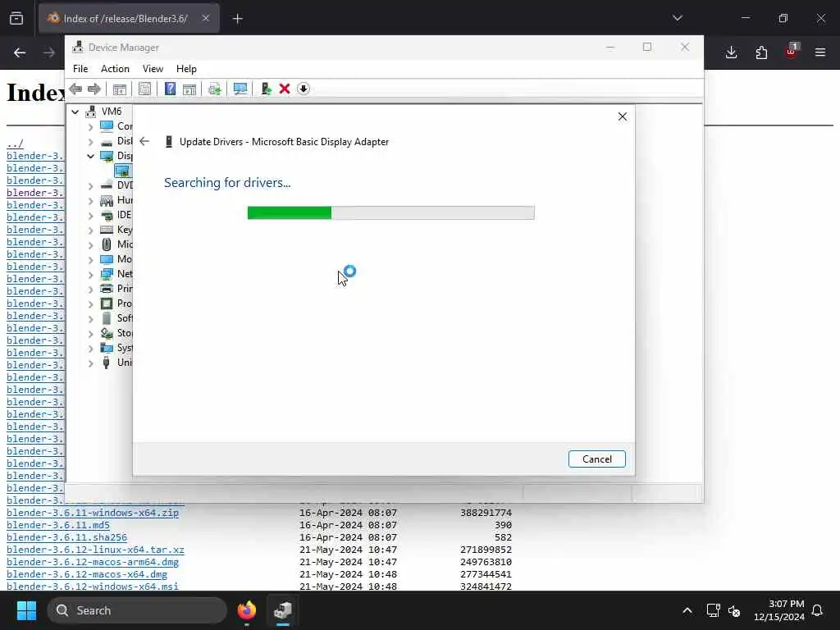Expand the Network adapters tree node
The image size is (840, 630).
tap(90, 274)
